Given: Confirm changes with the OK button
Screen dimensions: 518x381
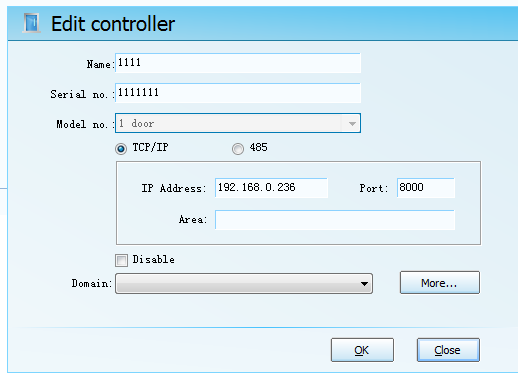Looking at the screenshot, I should [362, 350].
